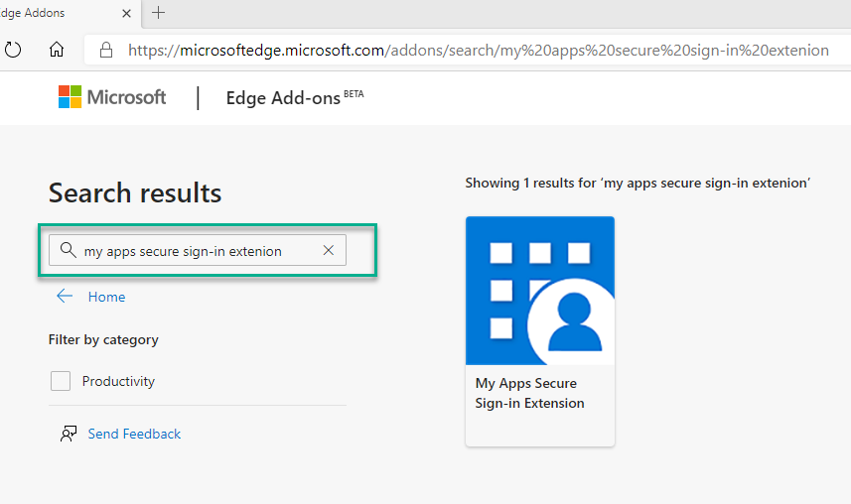The image size is (851, 504).
Task: Focus the add-ons search field
Action: pos(198,250)
